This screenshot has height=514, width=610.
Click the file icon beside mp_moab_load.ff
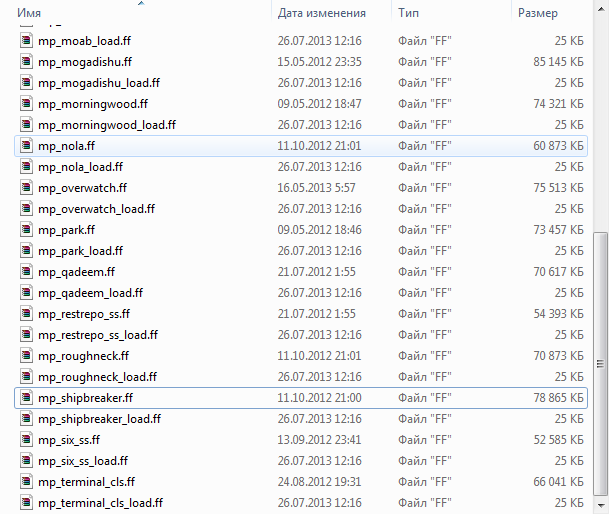[26, 41]
